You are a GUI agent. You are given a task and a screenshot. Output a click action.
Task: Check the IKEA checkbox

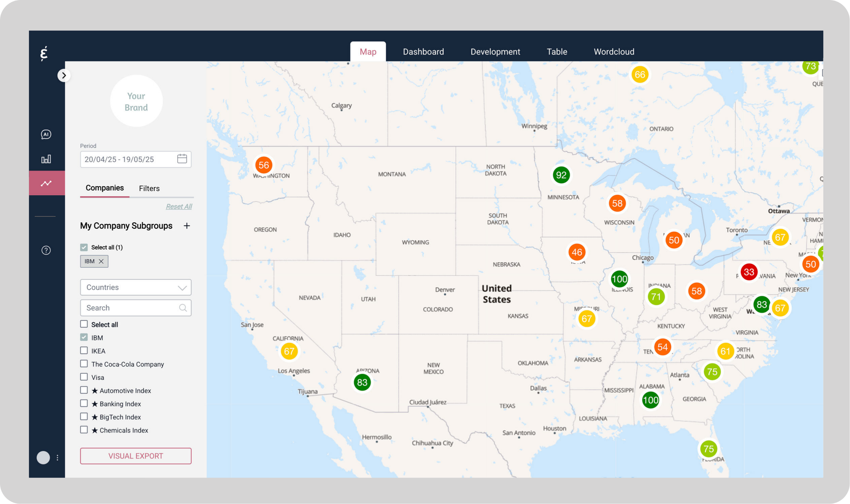(x=84, y=350)
